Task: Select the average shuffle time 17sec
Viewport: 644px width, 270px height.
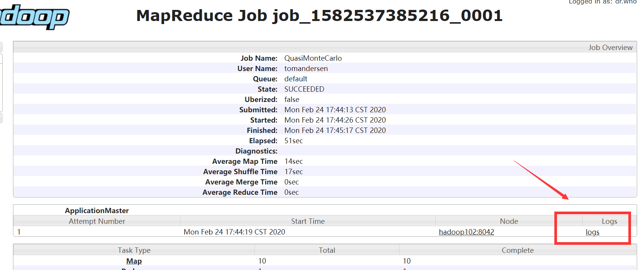Action: tap(293, 171)
